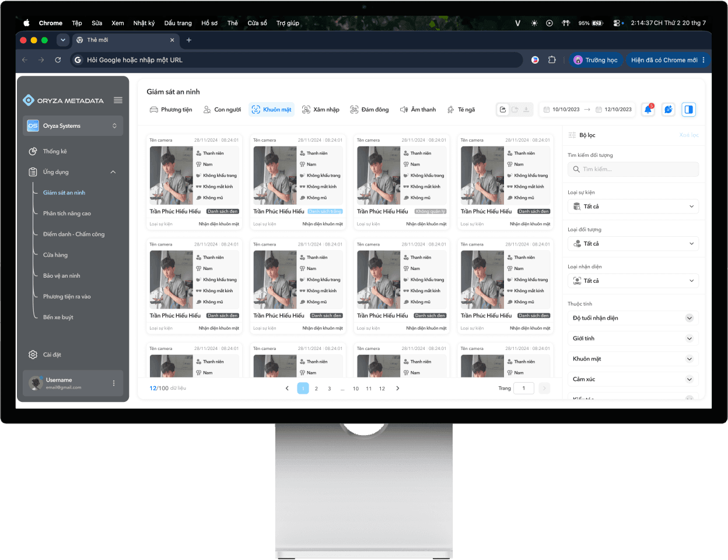Image resolution: width=728 pixels, height=560 pixels.
Task: Click the Username avatar picture
Action: [36, 383]
